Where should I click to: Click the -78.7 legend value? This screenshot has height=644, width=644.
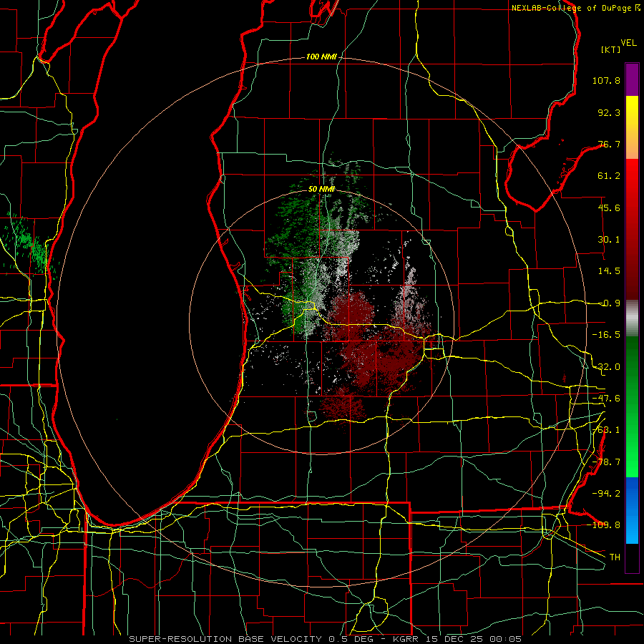(x=606, y=462)
